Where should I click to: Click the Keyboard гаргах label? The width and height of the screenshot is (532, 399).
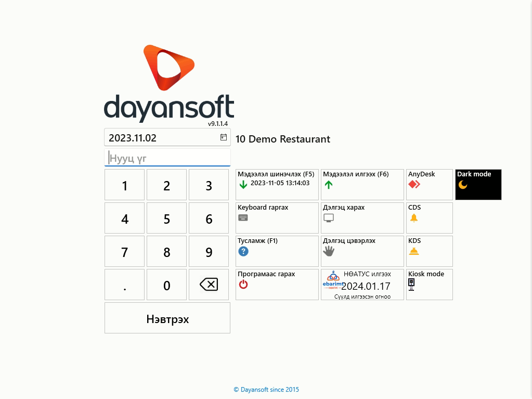pos(263,208)
